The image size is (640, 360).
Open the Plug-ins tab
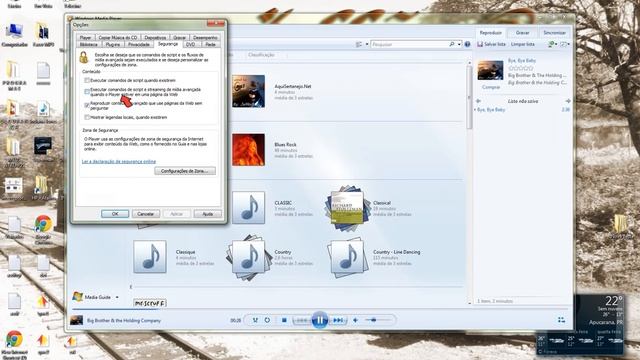(113, 44)
